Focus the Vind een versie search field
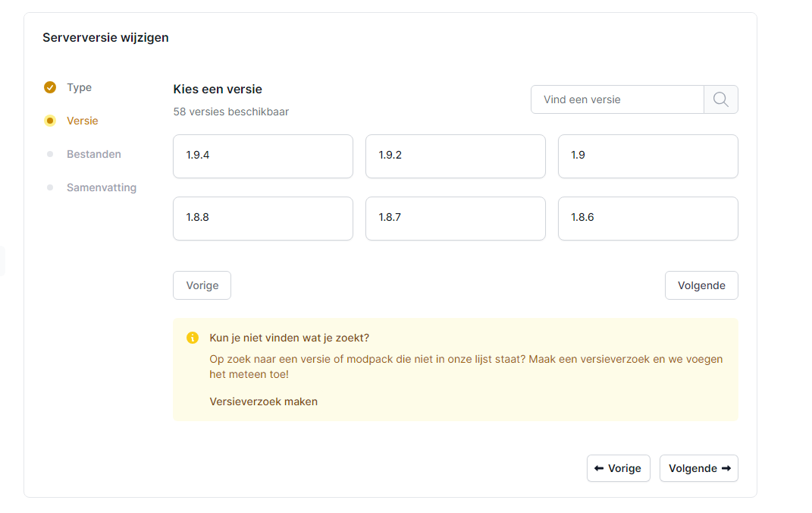The image size is (812, 513). coord(617,99)
